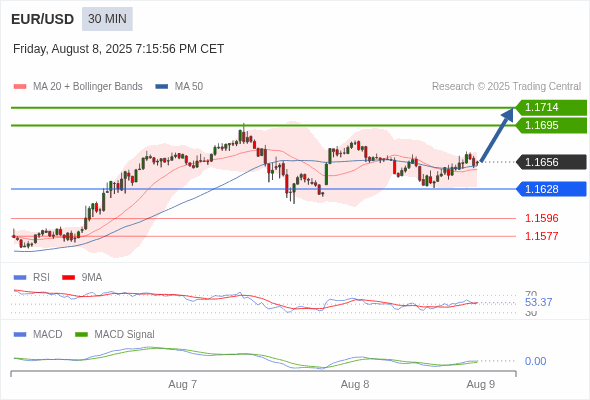
Task: Select the Aug 8 date axis label
Action: click(x=355, y=384)
